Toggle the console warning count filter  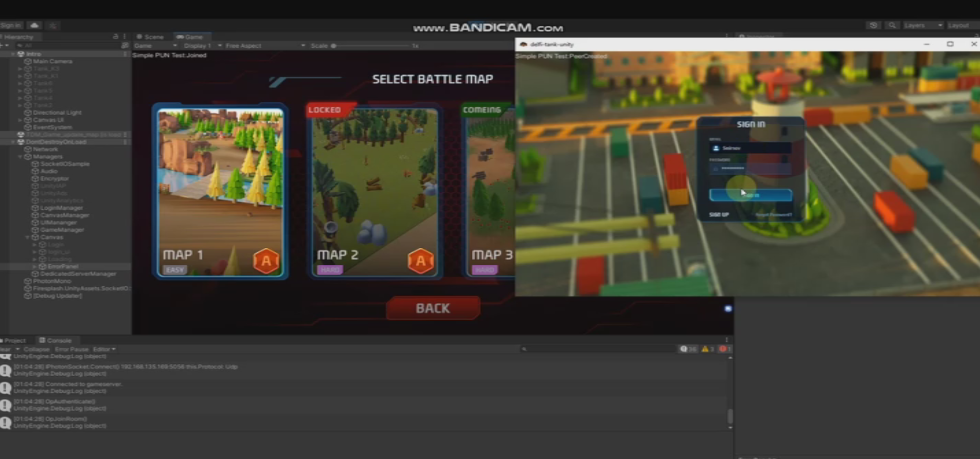point(708,349)
